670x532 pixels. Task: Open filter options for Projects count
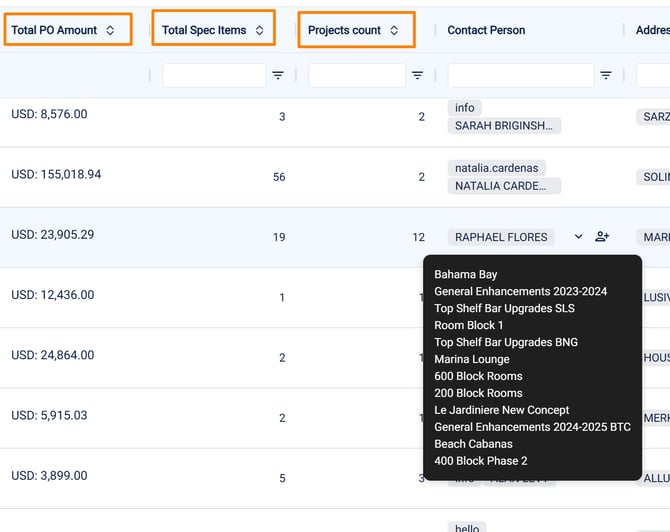[417, 75]
